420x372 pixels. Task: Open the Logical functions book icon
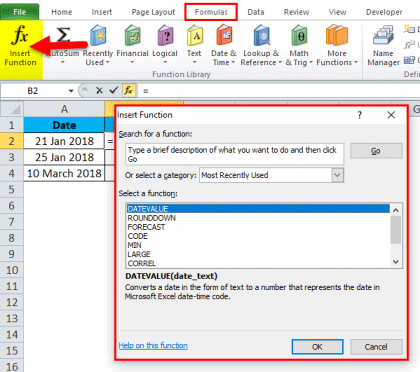click(x=165, y=35)
